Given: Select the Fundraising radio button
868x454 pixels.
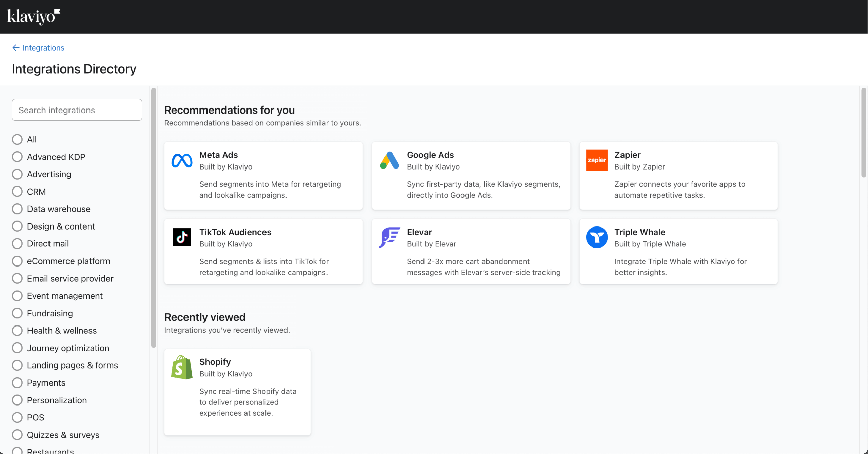Looking at the screenshot, I should [17, 313].
